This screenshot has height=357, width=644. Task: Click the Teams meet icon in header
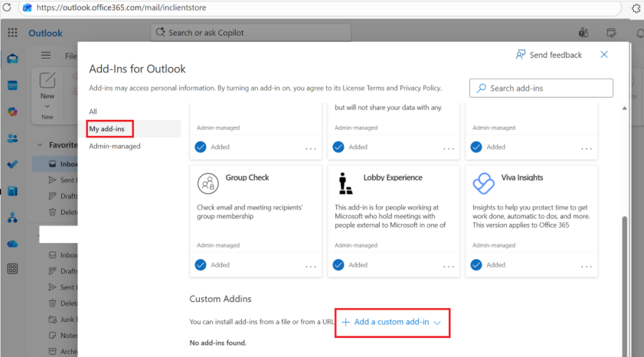click(583, 33)
